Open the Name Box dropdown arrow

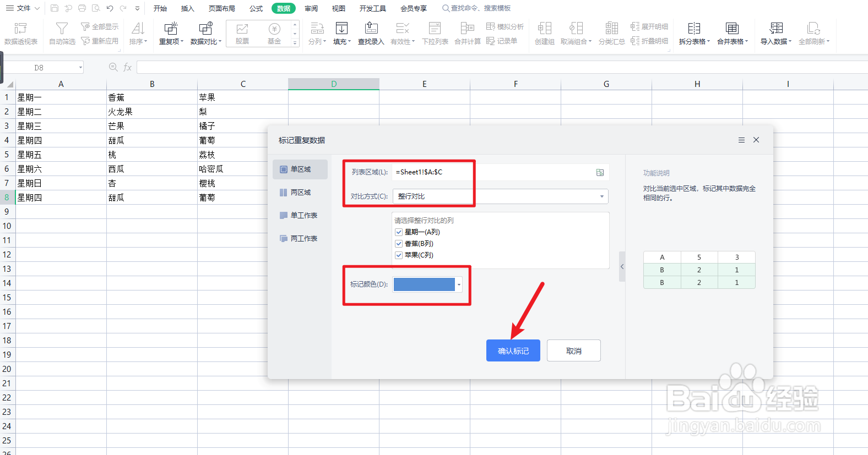pos(80,67)
